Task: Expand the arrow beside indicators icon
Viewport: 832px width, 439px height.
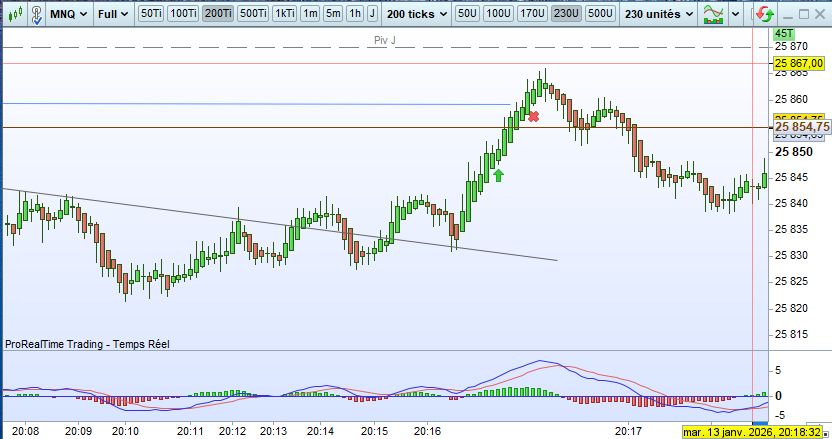Action: [735, 14]
